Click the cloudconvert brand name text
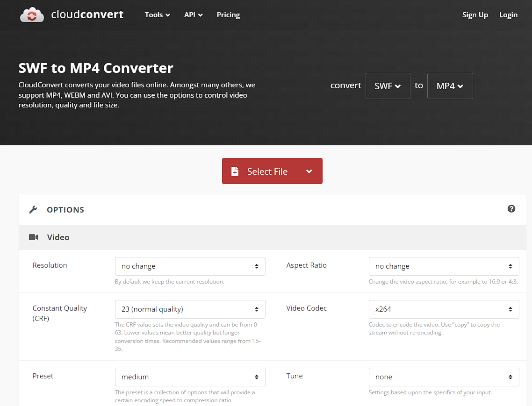The width and height of the screenshot is (532, 406). click(87, 14)
